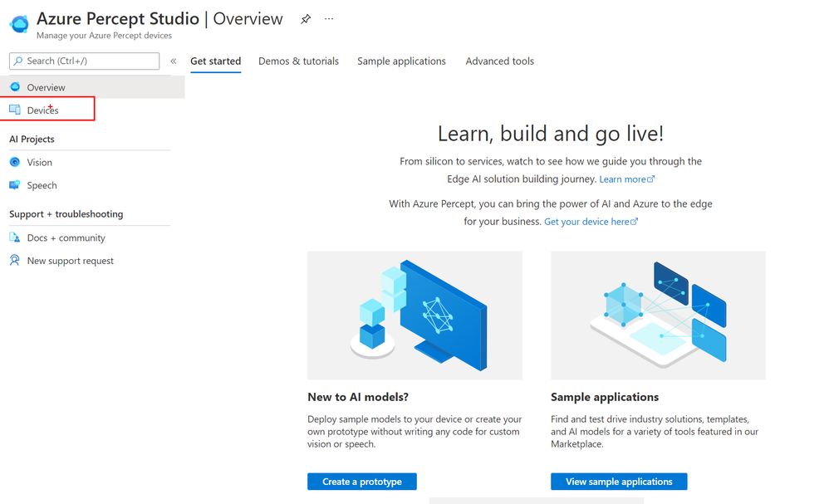Open Docs + community page
Viewport: 829px width, 504px height.
(x=66, y=237)
